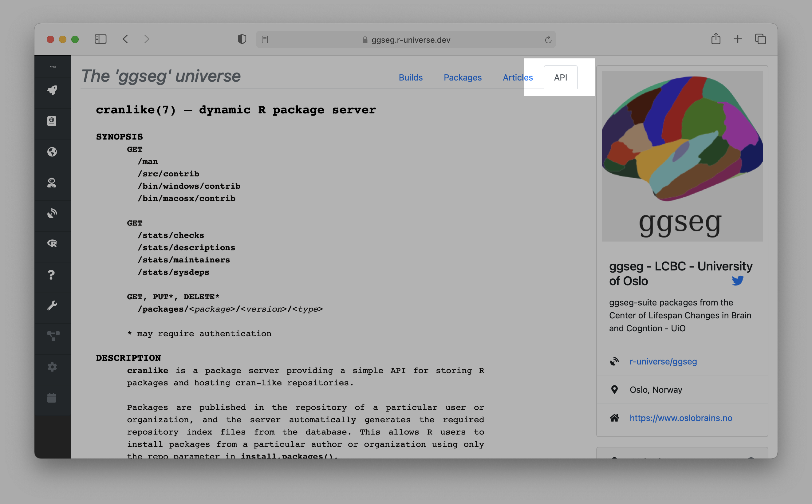Visit the oslobrains.no website link
The image size is (812, 504).
pos(681,418)
